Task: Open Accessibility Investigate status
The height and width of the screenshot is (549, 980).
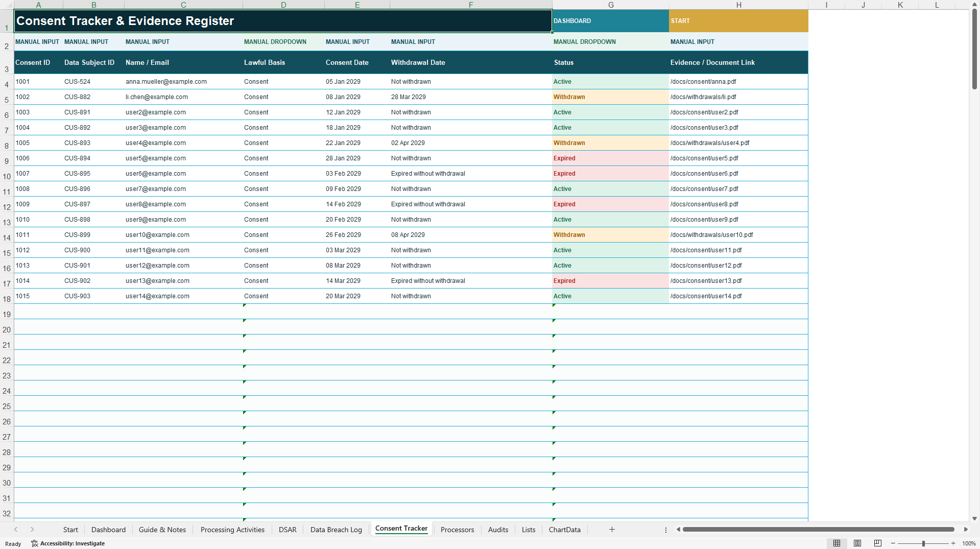Action: pyautogui.click(x=68, y=543)
